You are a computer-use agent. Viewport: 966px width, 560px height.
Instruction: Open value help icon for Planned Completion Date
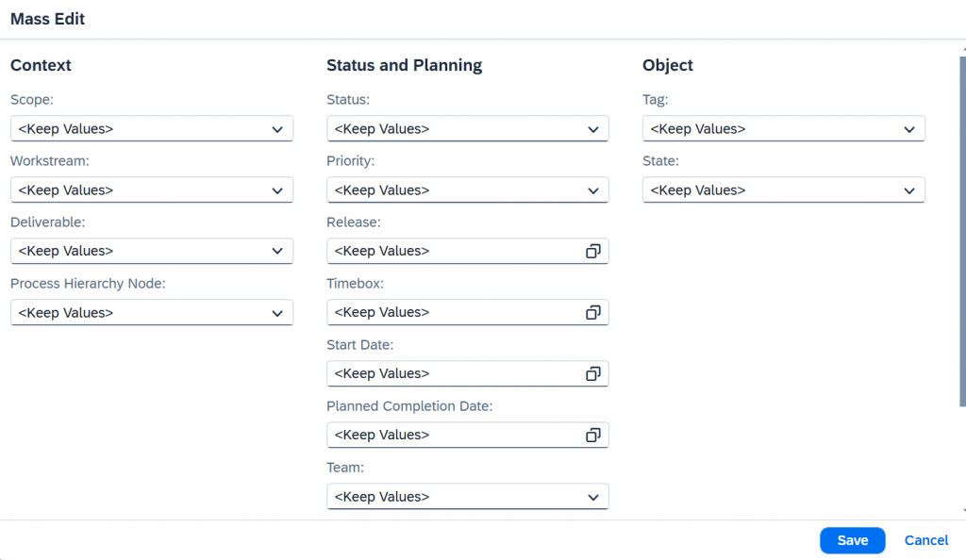(592, 435)
